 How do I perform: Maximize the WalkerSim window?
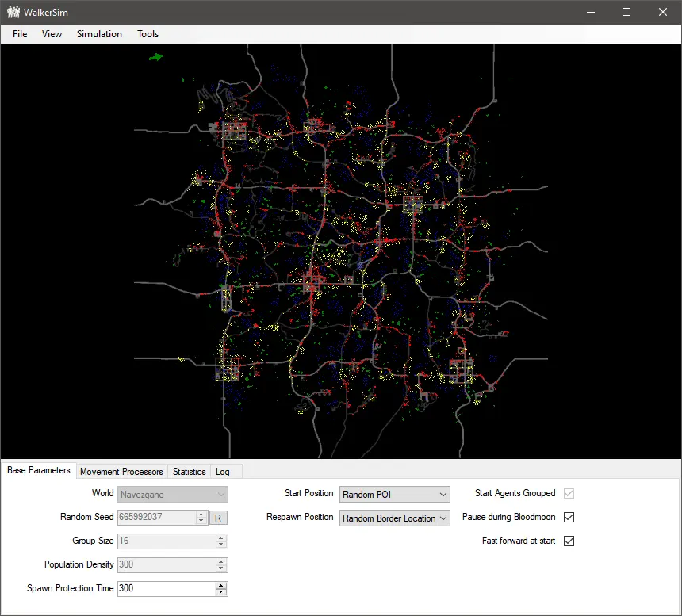click(626, 12)
